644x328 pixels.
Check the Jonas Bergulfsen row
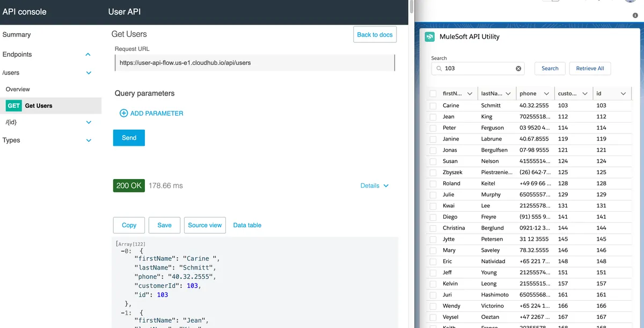point(433,150)
